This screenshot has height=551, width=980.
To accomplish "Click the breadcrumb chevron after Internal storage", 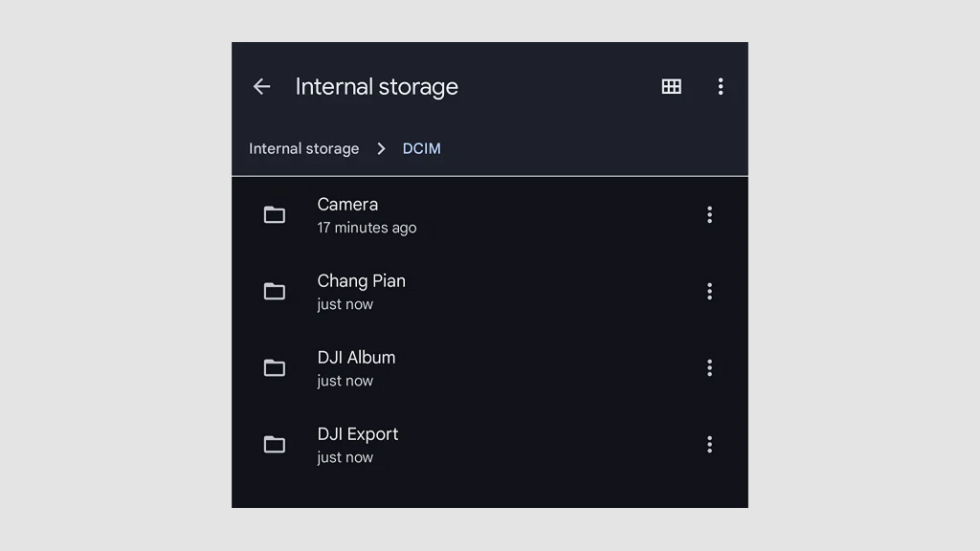I will tap(380, 148).
